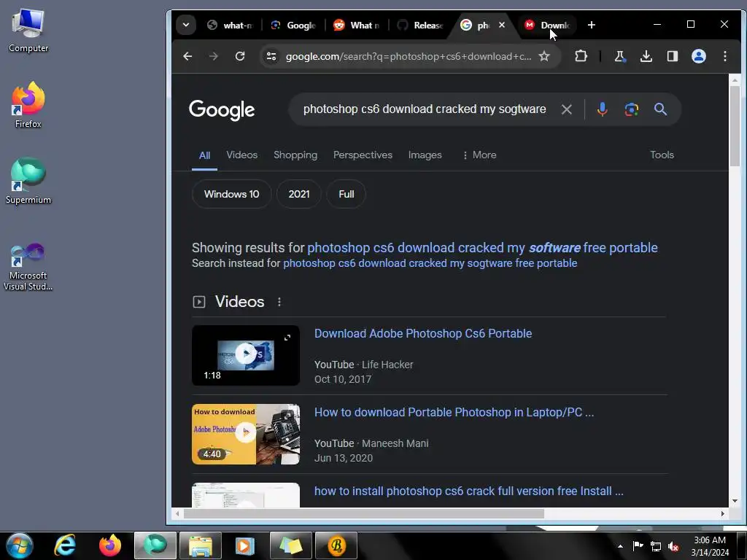Click into the Google search box
Image resolution: width=747 pixels, height=560 pixels.
[425, 109]
